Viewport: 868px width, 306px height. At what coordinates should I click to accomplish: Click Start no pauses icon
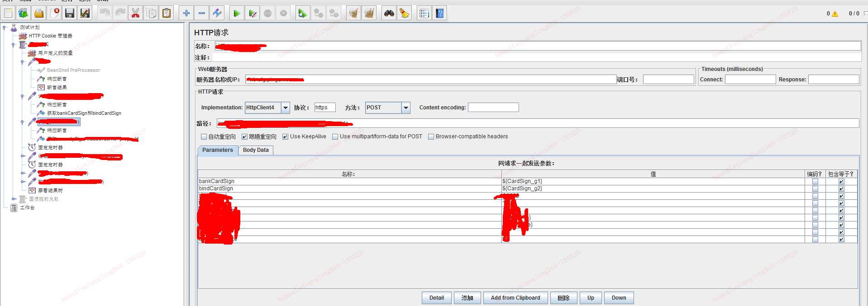tap(253, 14)
